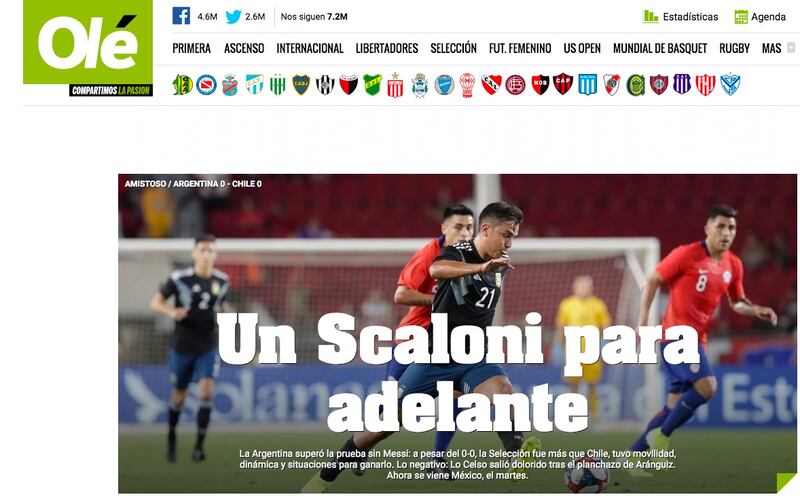Select the Racing Club light-blue striped crest

pos(587,85)
